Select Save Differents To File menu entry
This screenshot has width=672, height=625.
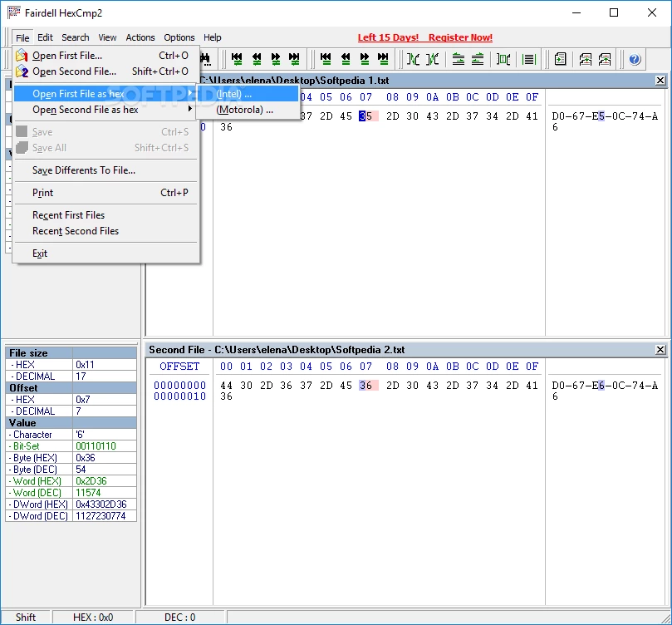coord(84,170)
